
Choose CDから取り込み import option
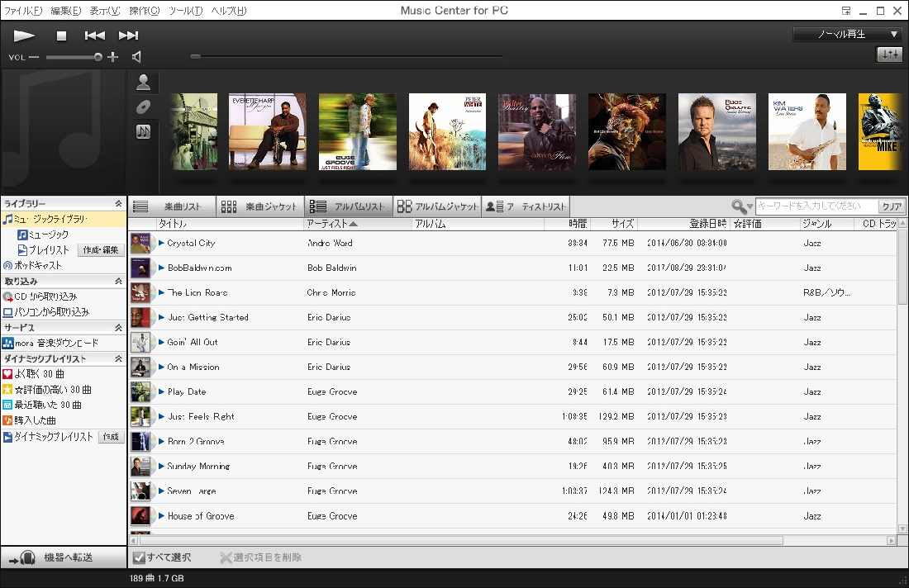(x=40, y=296)
